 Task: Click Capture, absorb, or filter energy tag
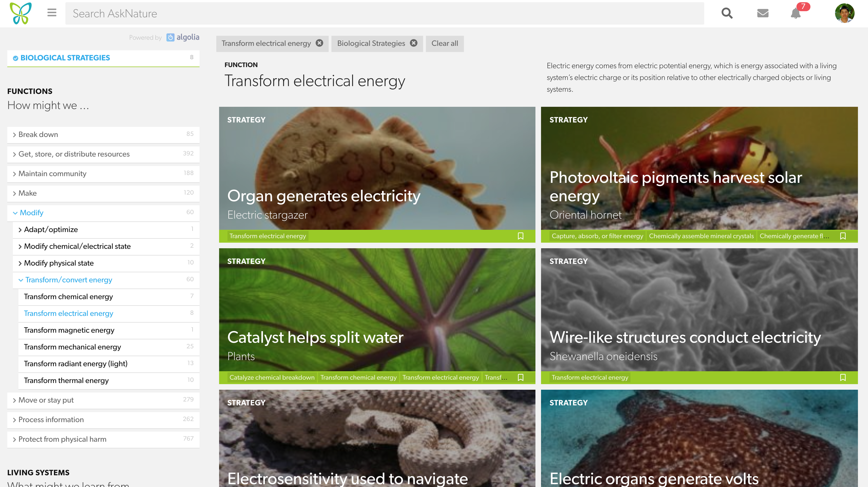pyautogui.click(x=597, y=236)
